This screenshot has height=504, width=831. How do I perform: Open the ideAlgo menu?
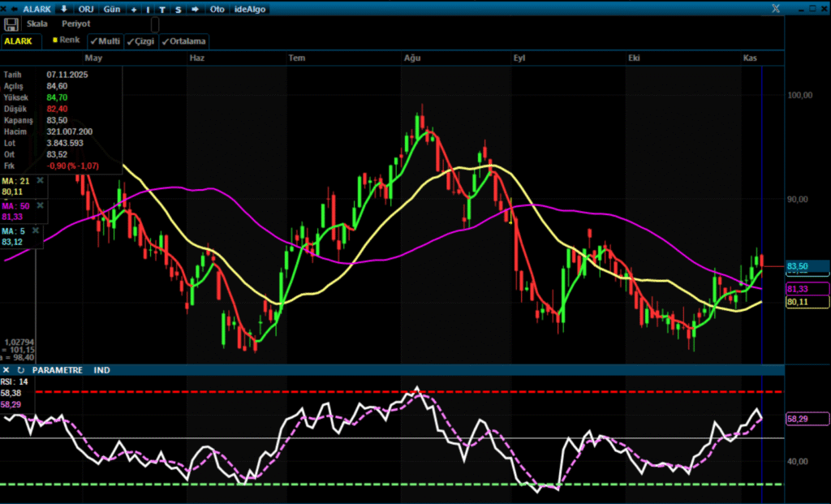(x=249, y=9)
